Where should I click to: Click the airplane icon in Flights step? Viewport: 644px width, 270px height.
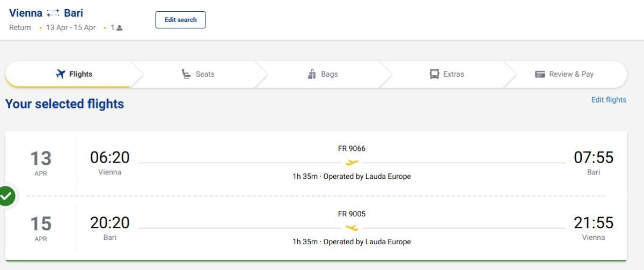61,74
